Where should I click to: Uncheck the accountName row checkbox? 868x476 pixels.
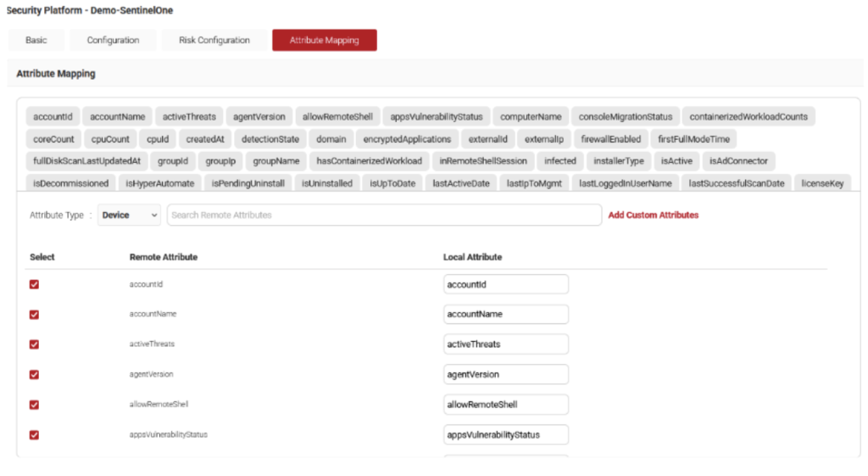pyautogui.click(x=34, y=315)
